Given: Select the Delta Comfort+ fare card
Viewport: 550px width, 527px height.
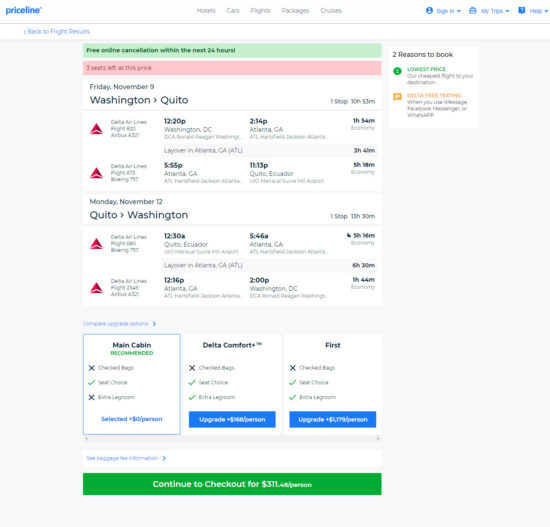Looking at the screenshot, I should [x=232, y=384].
